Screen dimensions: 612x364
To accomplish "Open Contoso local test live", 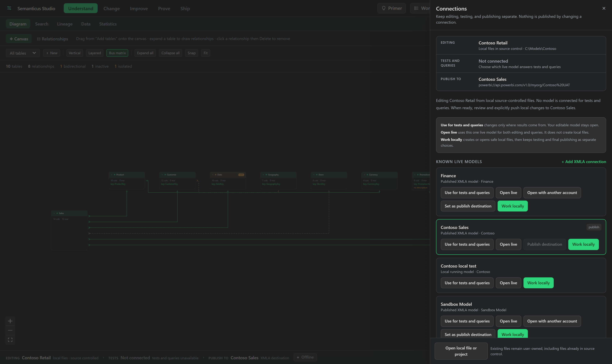I will point(508,283).
